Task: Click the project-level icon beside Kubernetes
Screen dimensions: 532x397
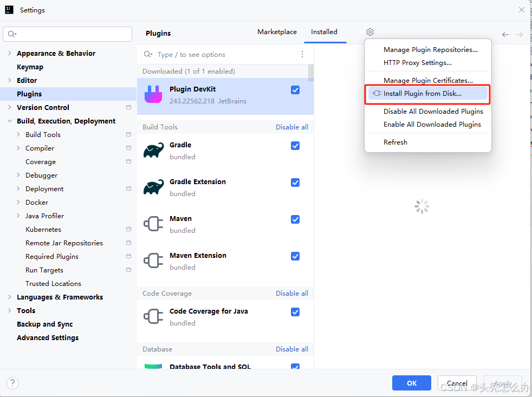Action: [x=128, y=229]
